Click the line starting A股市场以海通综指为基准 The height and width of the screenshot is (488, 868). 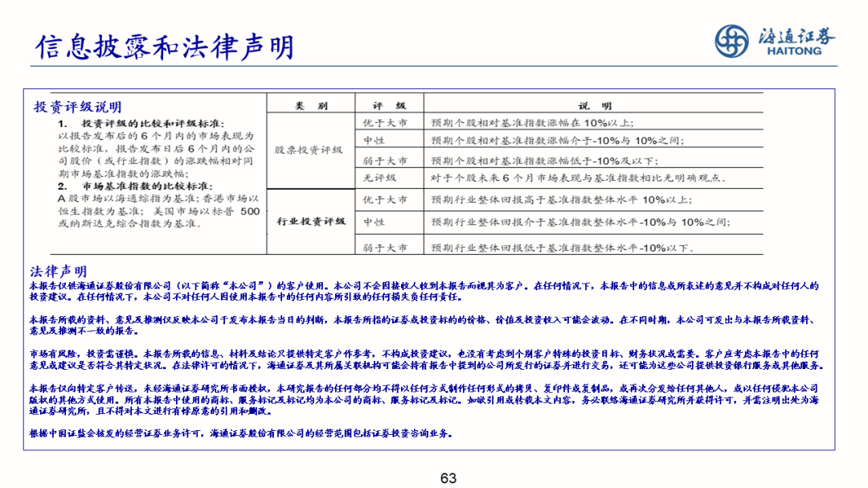(158, 199)
